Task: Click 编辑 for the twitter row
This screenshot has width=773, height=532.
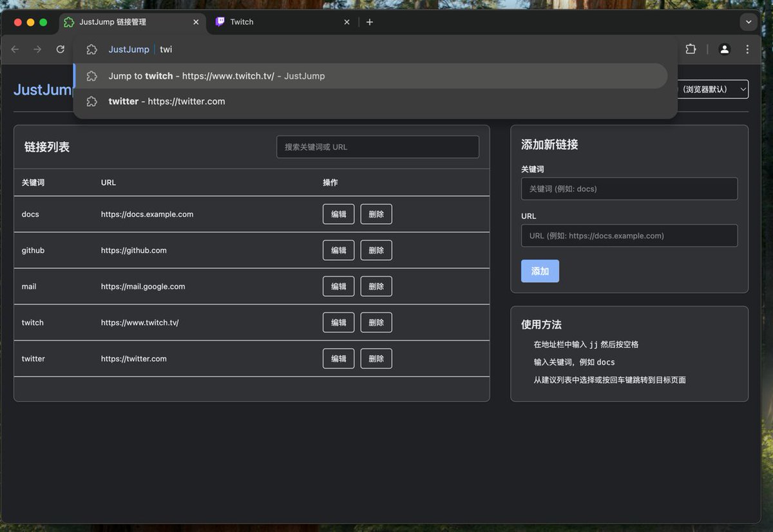Action: coord(339,359)
